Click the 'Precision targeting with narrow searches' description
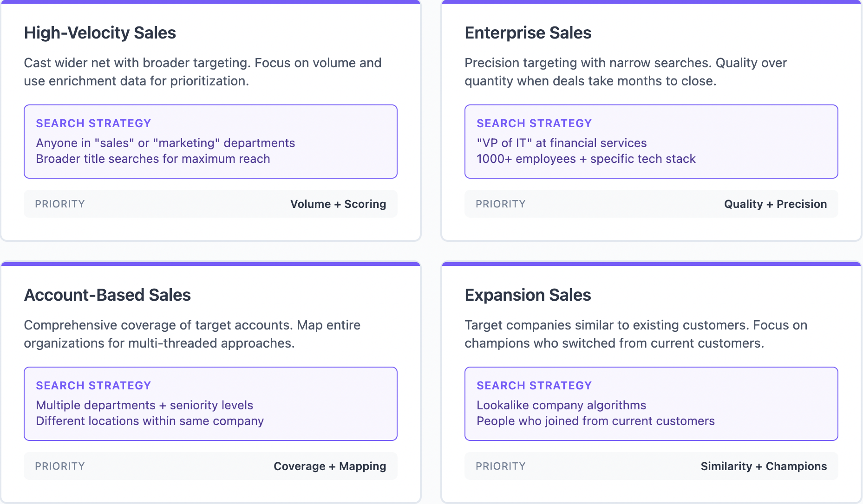 pyautogui.click(x=626, y=72)
